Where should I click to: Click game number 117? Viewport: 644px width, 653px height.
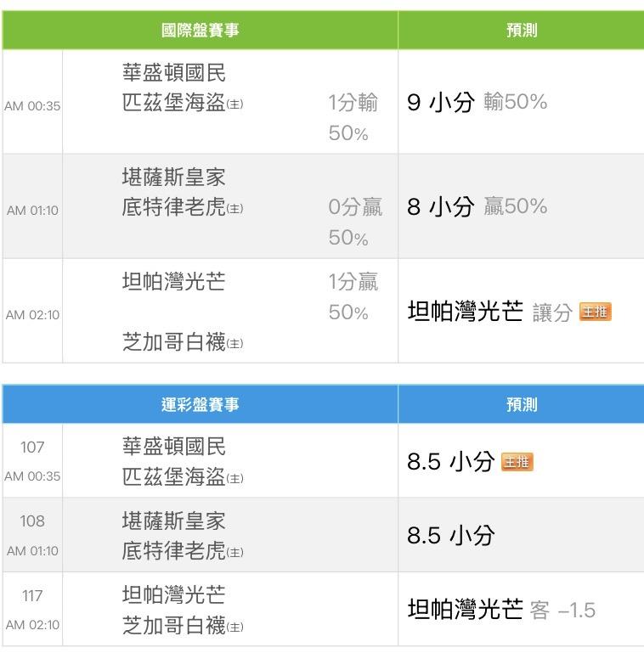click(x=32, y=596)
